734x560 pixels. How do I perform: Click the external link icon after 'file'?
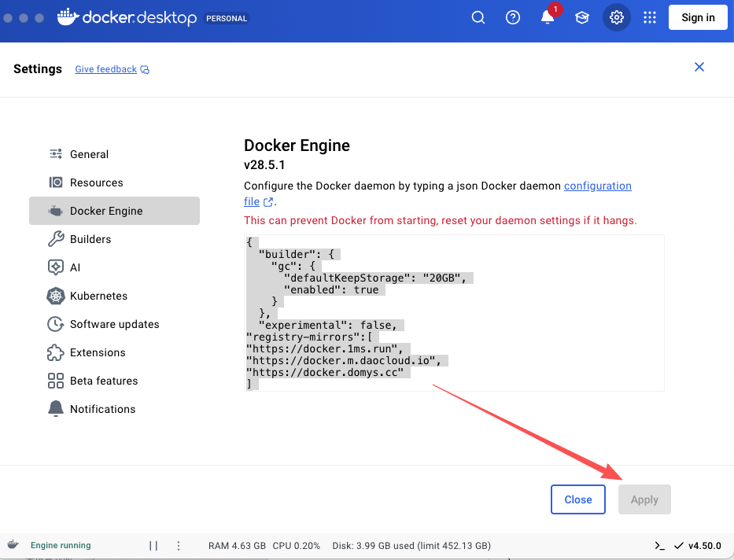pyautogui.click(x=268, y=202)
